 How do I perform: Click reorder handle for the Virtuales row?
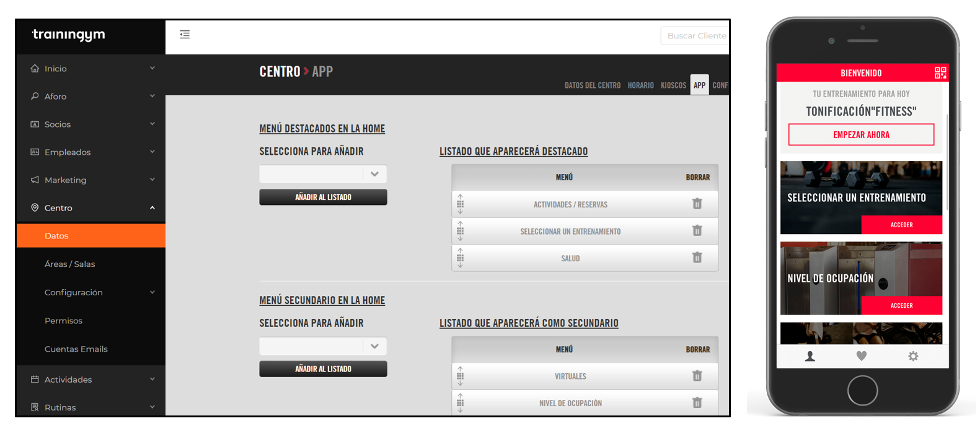[460, 376]
